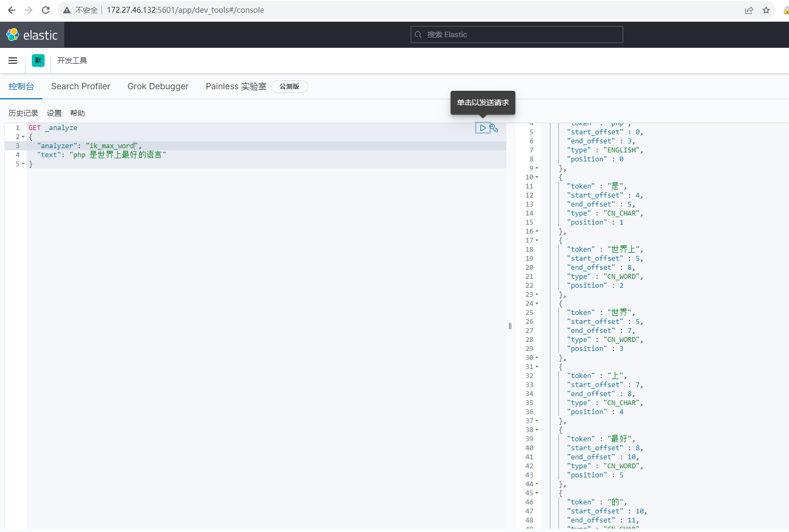Collapse the response object at line 17
This screenshot has height=532, width=789.
[537, 241]
